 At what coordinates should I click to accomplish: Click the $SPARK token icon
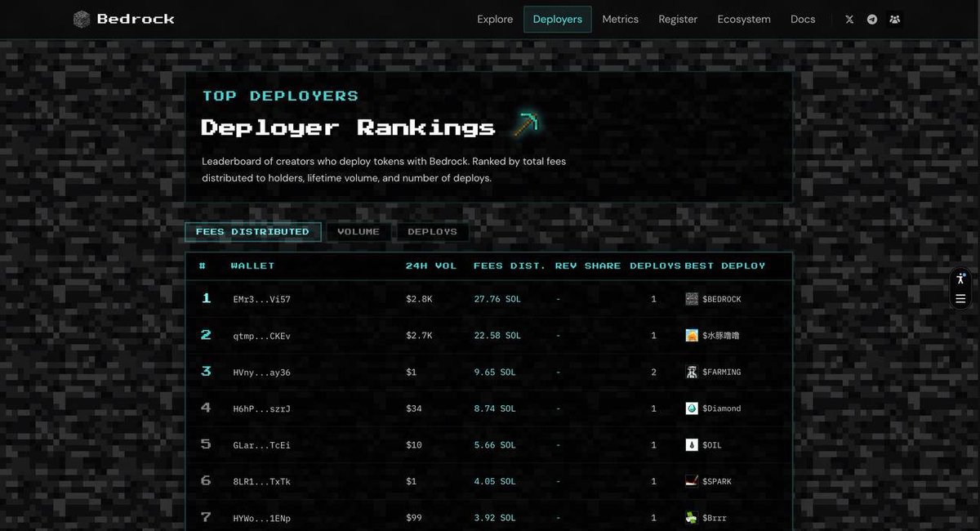click(x=692, y=481)
